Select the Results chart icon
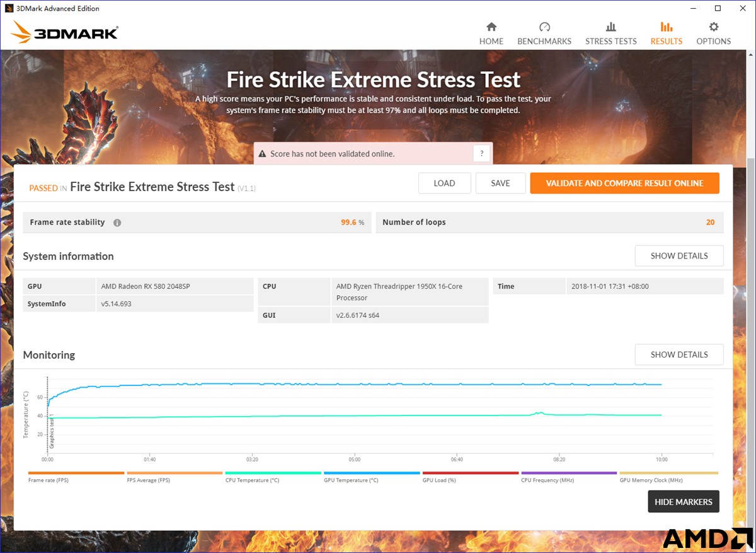Screen dimensions: 756x553 pyautogui.click(x=667, y=26)
